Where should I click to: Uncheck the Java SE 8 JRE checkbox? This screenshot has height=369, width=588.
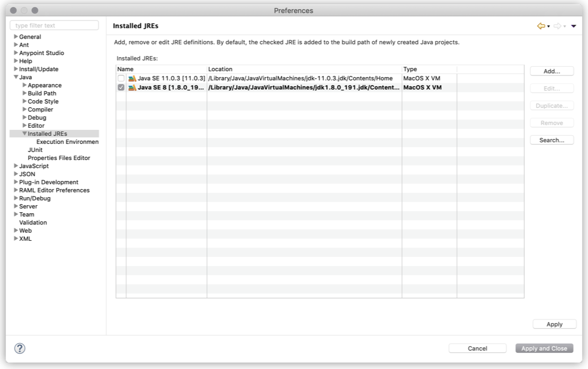coord(121,88)
